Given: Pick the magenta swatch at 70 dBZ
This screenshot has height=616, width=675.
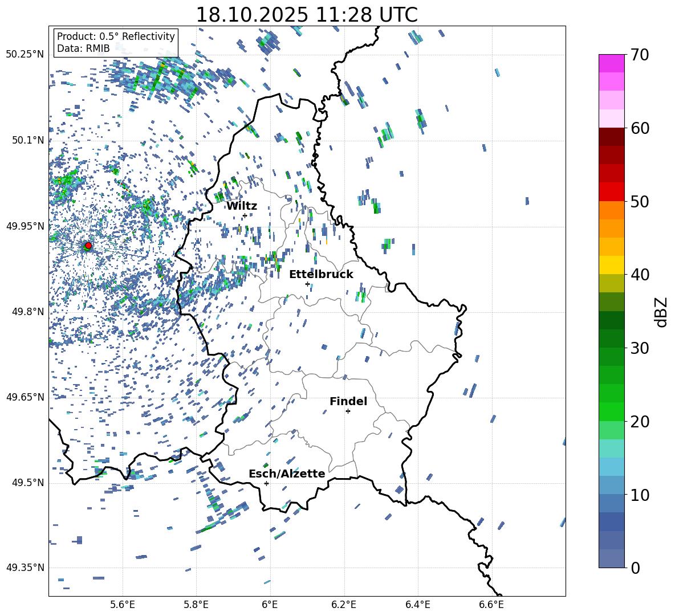Looking at the screenshot, I should (x=612, y=63).
